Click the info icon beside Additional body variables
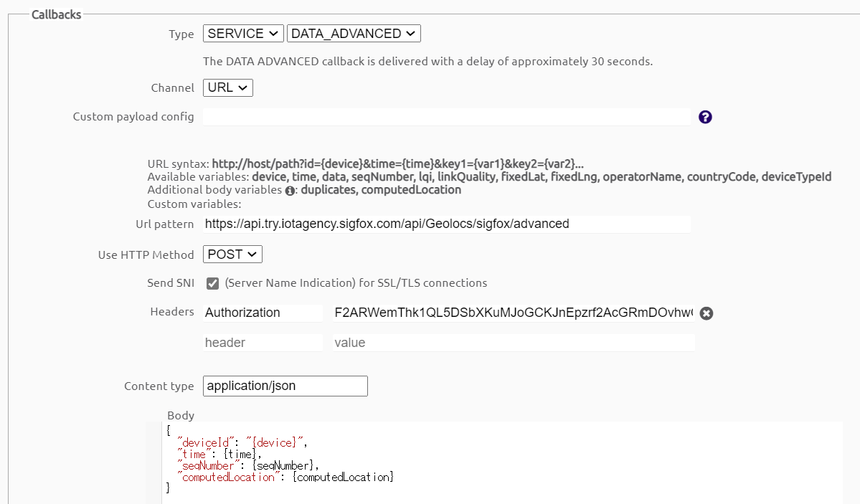Screen dimensions: 860x504 pos(290,191)
